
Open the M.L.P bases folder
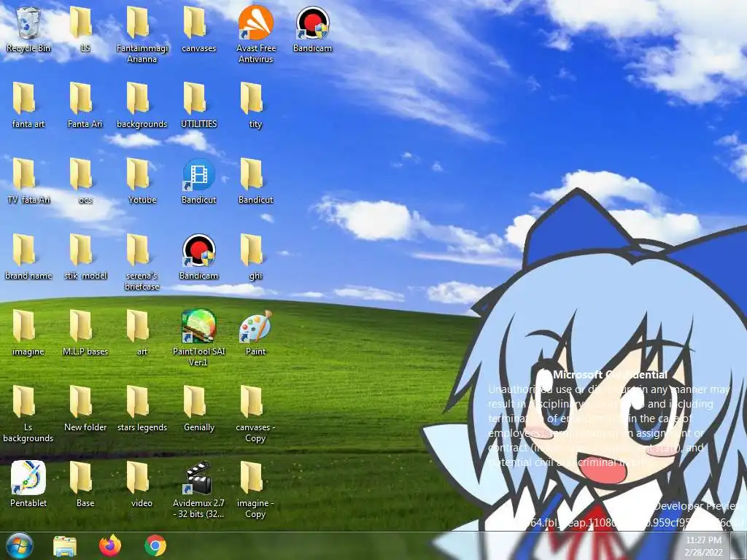point(85,332)
